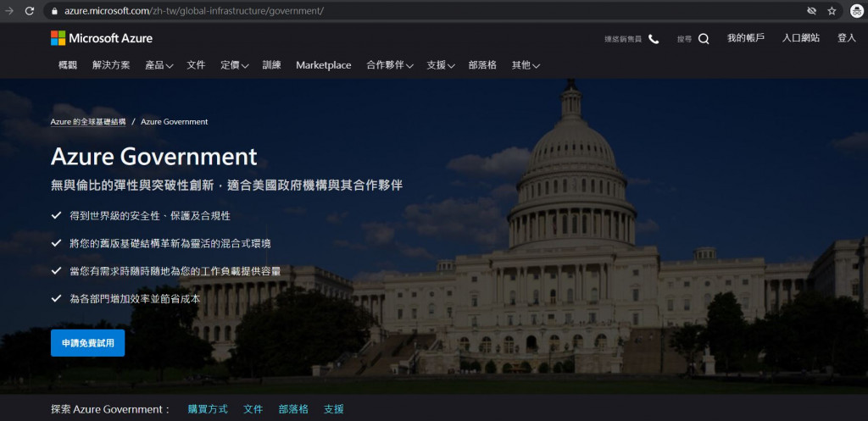Open the 訓練 nav item
The image size is (868, 421).
tap(272, 65)
